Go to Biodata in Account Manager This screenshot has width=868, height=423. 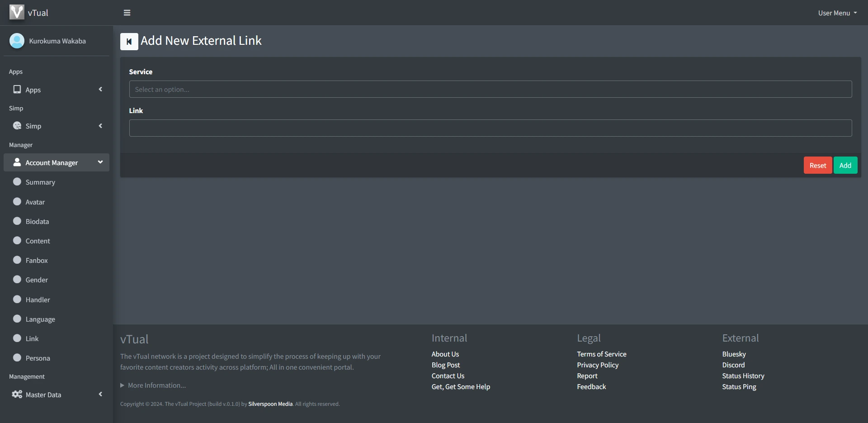37,221
